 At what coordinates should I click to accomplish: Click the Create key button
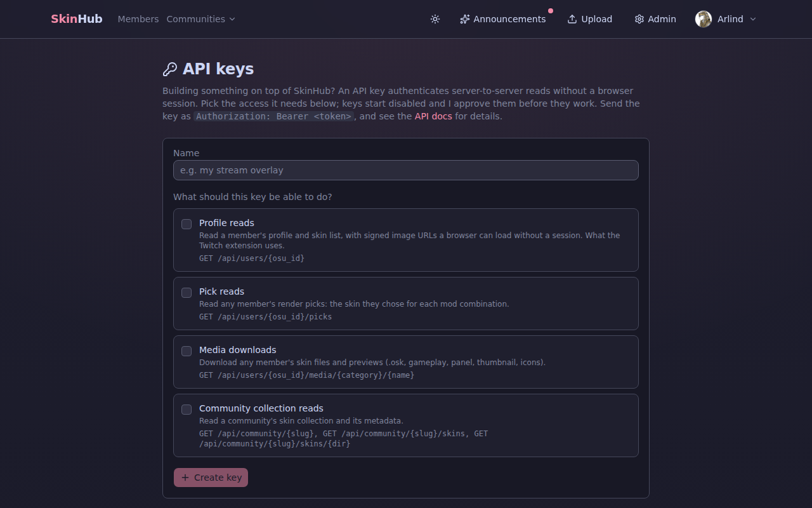[211, 478]
